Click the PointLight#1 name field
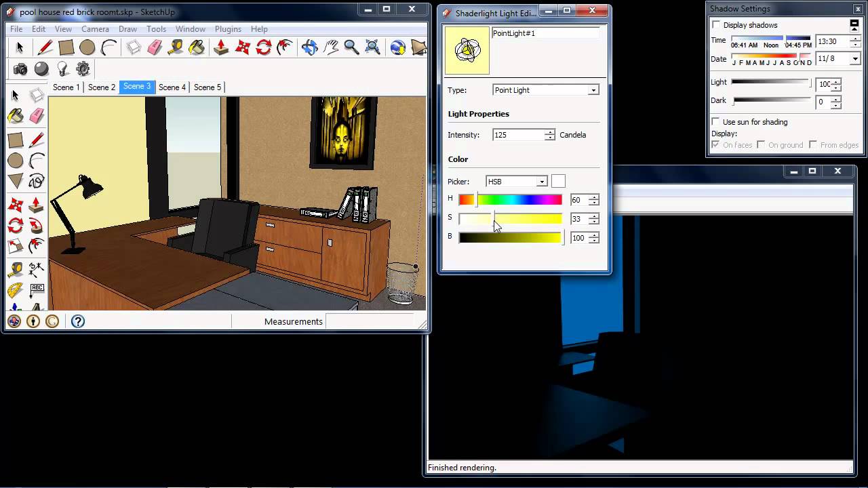 pyautogui.click(x=546, y=33)
